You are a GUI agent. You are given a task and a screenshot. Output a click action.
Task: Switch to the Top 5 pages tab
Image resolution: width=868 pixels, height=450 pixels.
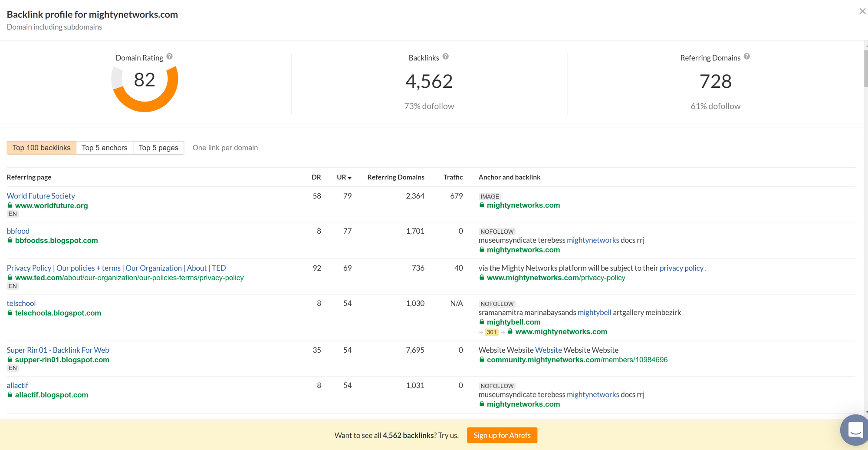pyautogui.click(x=158, y=148)
